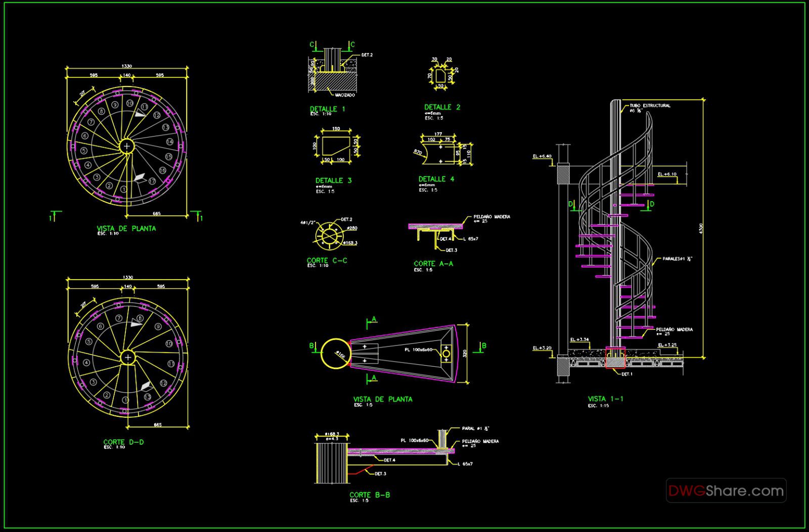Select the PARALES Ø1 ½ annotation
This screenshot has height=532, width=809.
pyautogui.click(x=678, y=259)
